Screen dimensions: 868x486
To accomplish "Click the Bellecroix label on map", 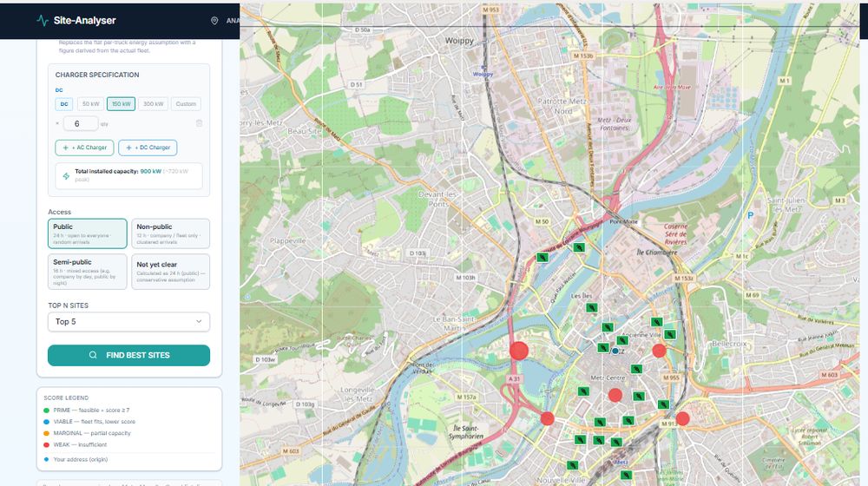I will [729, 344].
